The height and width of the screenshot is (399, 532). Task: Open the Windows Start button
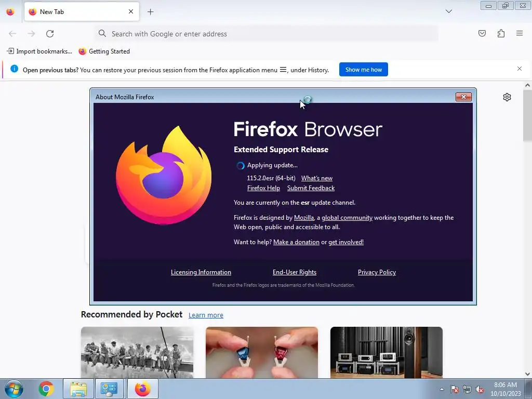(14, 389)
